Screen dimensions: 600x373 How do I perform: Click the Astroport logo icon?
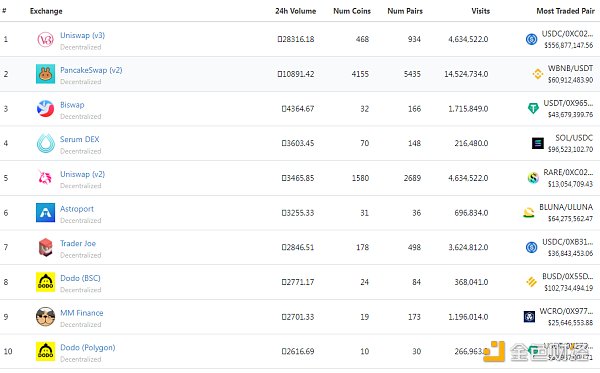pyautogui.click(x=45, y=213)
